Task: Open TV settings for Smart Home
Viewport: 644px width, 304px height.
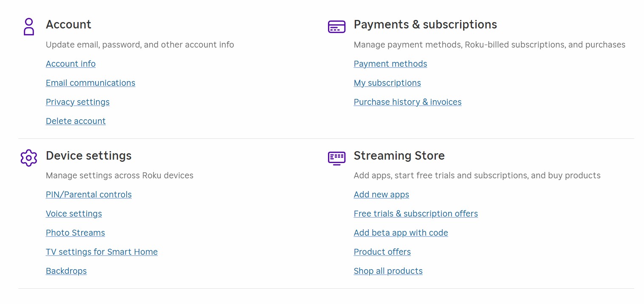Action: (x=102, y=252)
